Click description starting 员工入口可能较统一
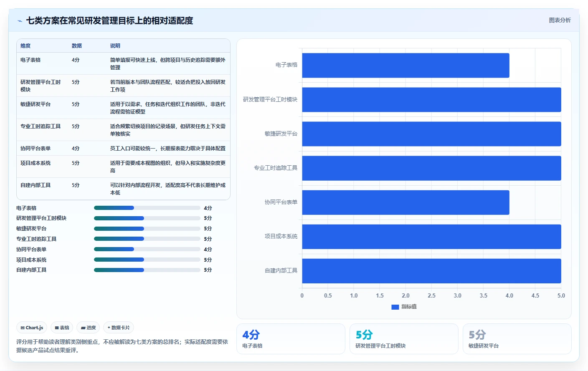Viewport: 588px width, 371px height. 168,149
